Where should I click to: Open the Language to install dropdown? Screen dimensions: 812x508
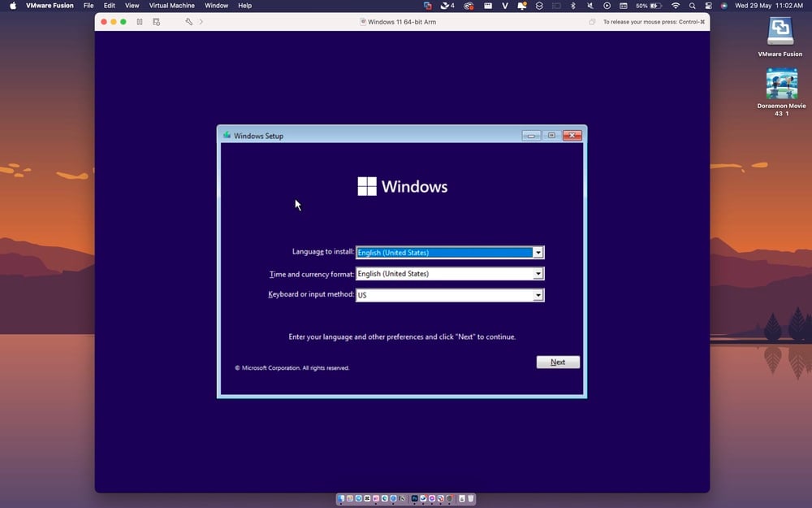click(538, 252)
